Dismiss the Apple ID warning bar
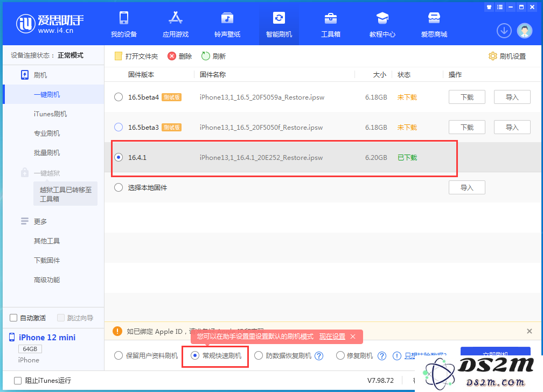543x392 pixels. (529, 331)
